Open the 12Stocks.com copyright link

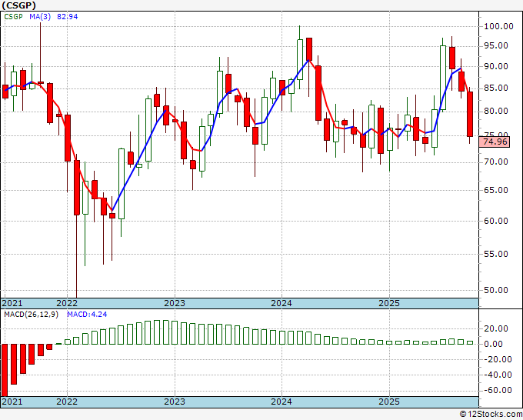[x=491, y=414]
